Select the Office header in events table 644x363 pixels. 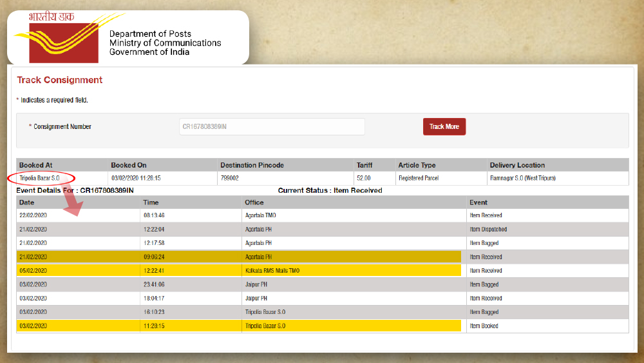coord(254,202)
